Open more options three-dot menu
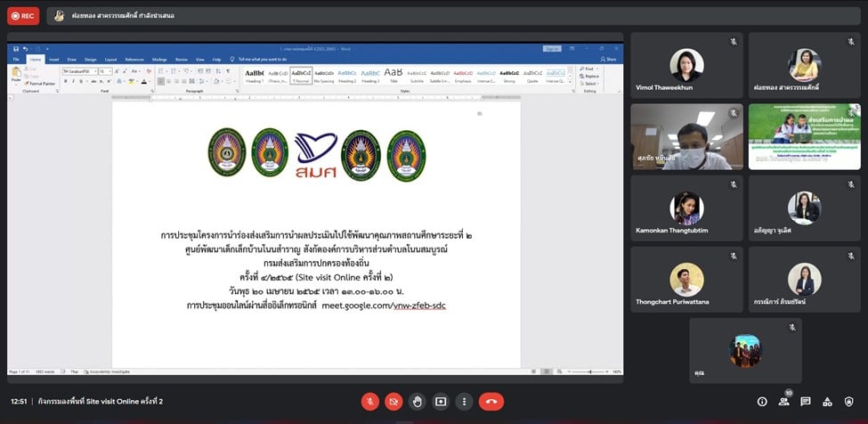The width and height of the screenshot is (868, 424). pyautogui.click(x=463, y=402)
